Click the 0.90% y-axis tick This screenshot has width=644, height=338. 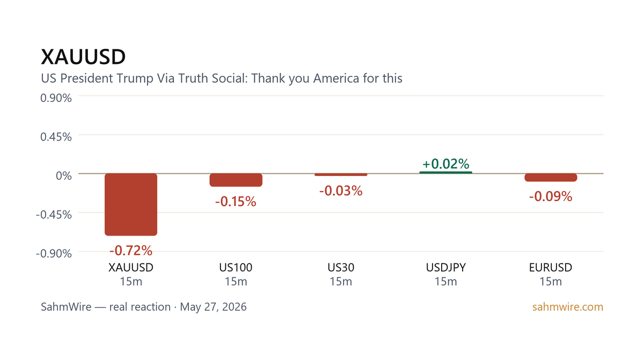pyautogui.click(x=56, y=98)
